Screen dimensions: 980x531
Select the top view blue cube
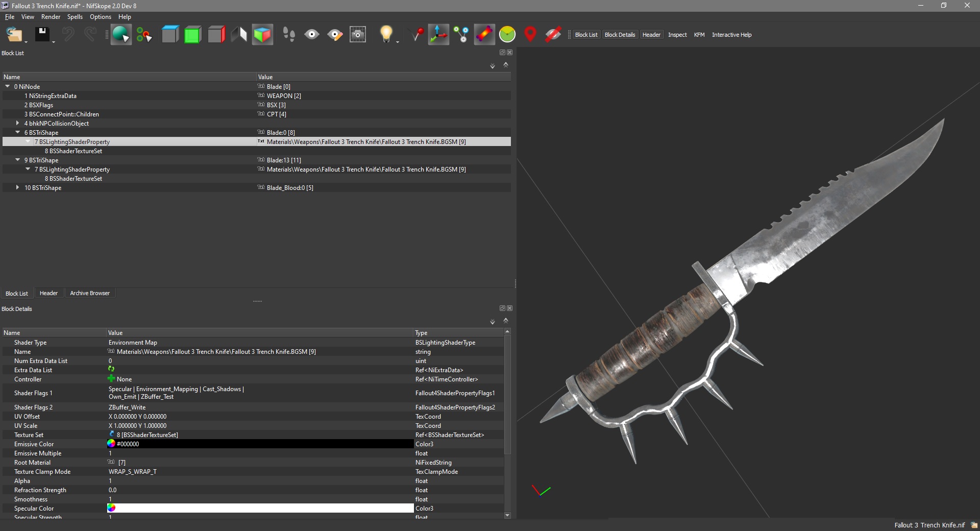tap(170, 35)
